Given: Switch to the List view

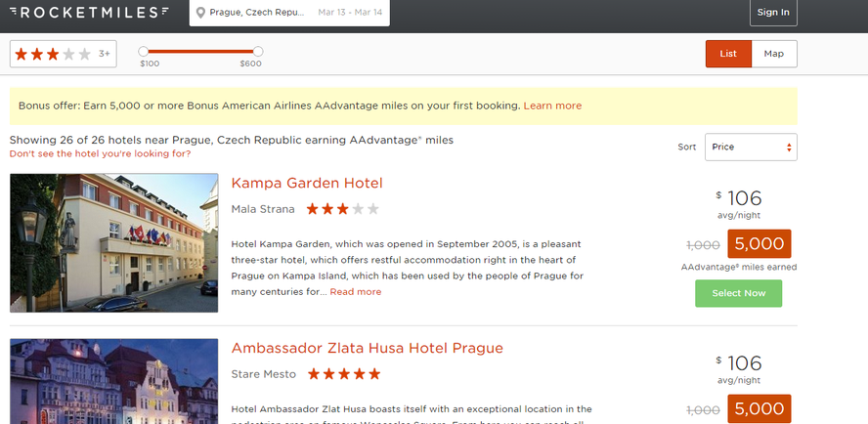Looking at the screenshot, I should [728, 54].
